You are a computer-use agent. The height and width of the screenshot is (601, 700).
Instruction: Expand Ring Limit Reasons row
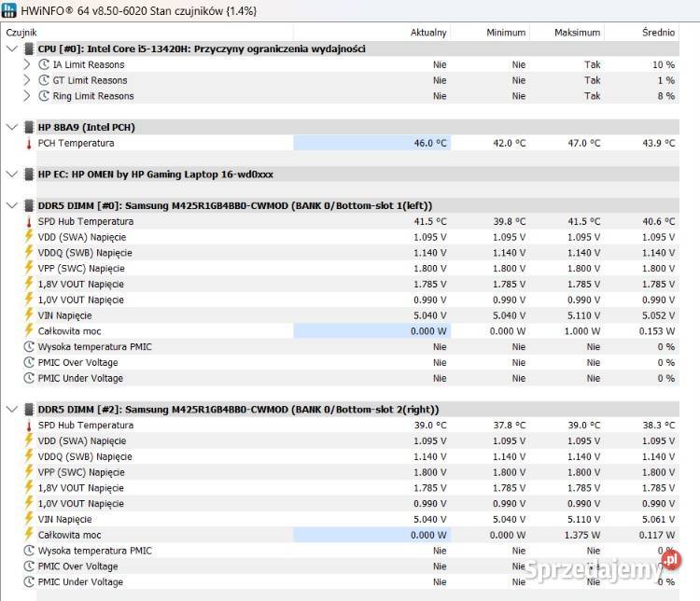tap(27, 95)
